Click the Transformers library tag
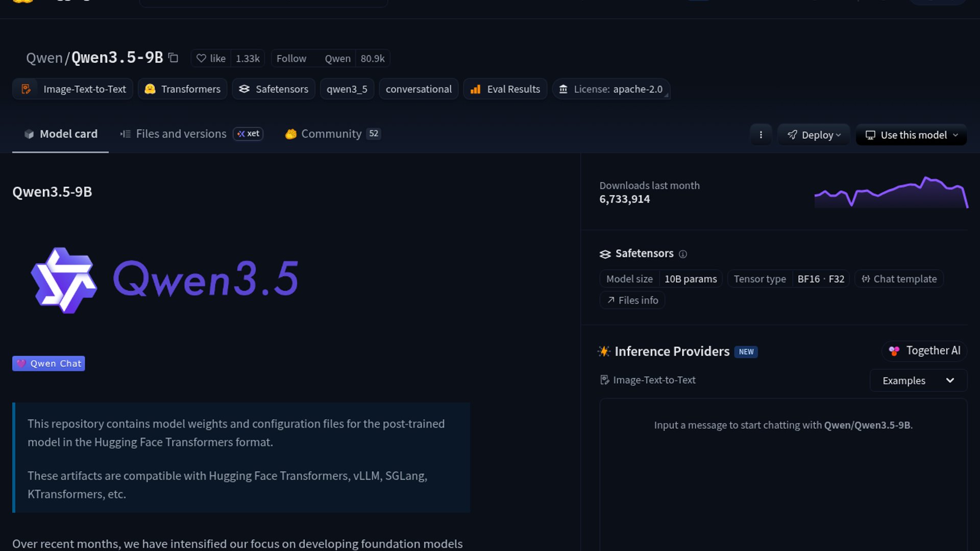980x551 pixels. click(x=182, y=89)
